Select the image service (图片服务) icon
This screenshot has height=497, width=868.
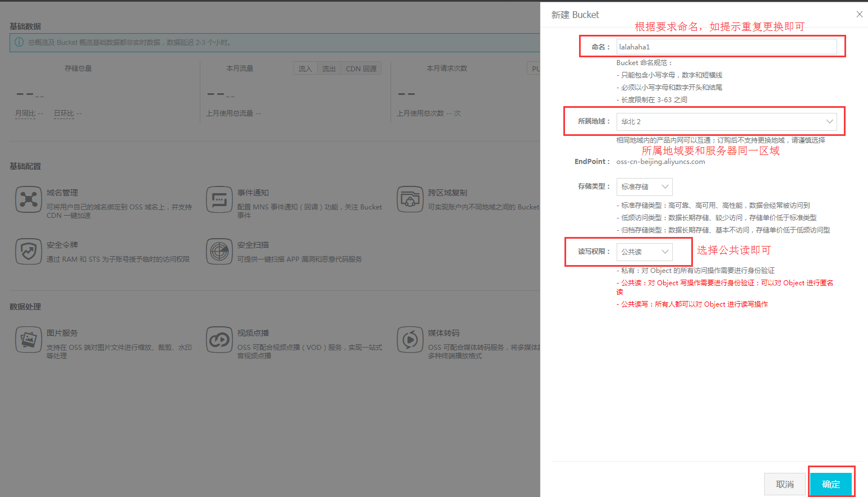coord(29,340)
